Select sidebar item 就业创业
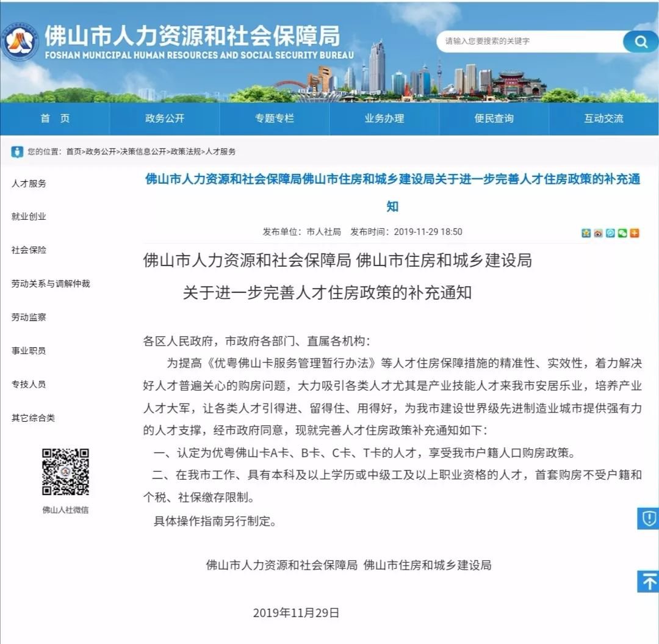 (29, 217)
